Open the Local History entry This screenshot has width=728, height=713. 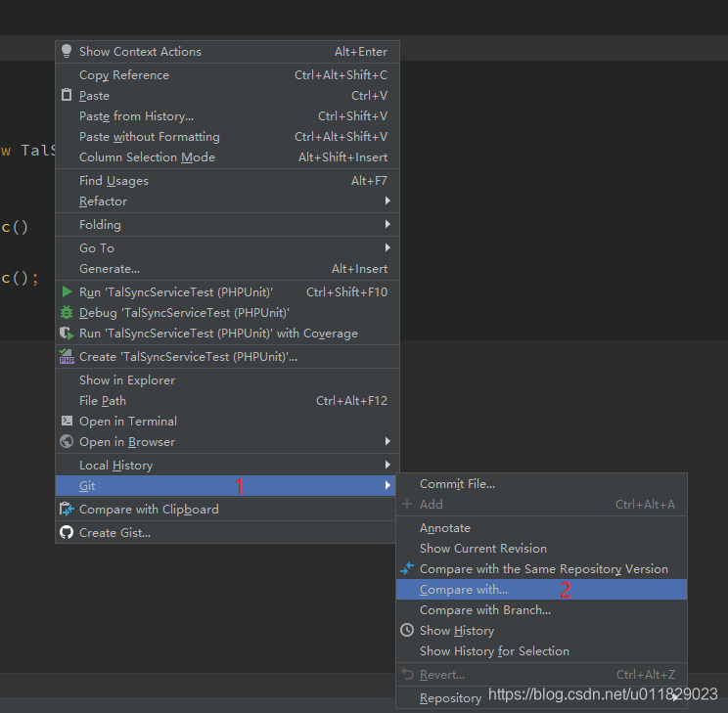coord(227,466)
